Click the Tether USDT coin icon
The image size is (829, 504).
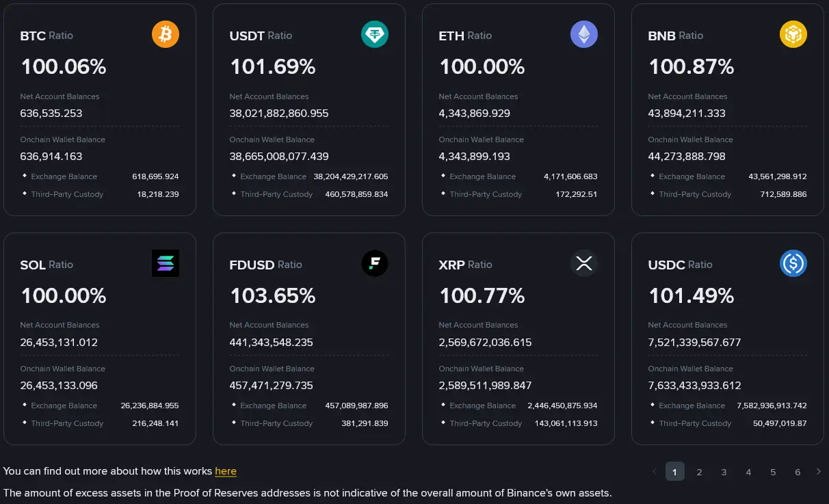click(374, 34)
